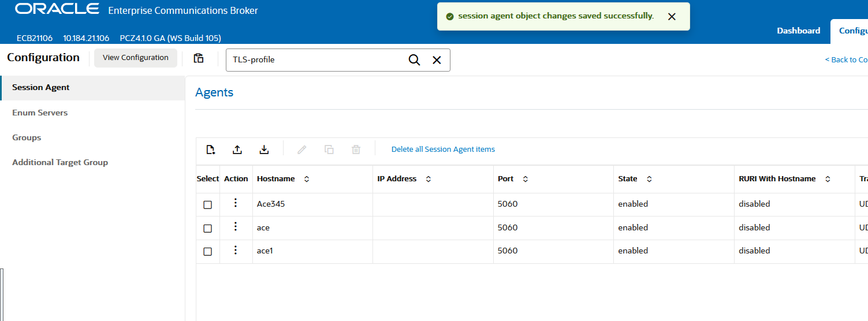Click the PCZ4.1.0 GA build text

point(170,38)
